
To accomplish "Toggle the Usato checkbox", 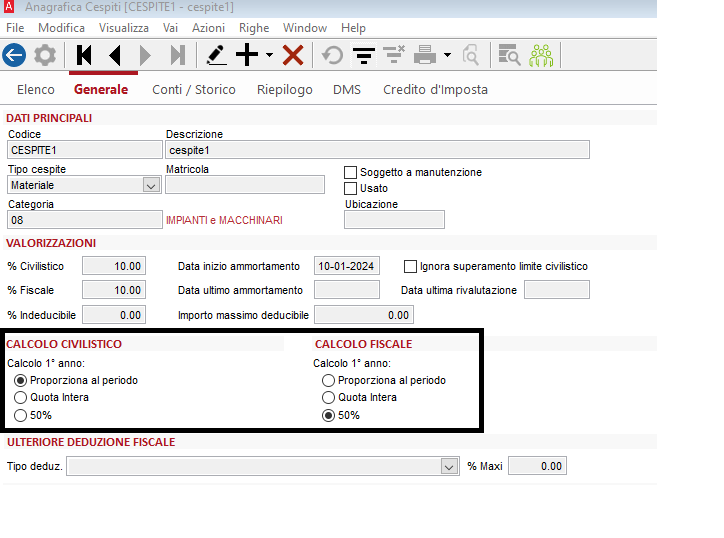I will [350, 188].
